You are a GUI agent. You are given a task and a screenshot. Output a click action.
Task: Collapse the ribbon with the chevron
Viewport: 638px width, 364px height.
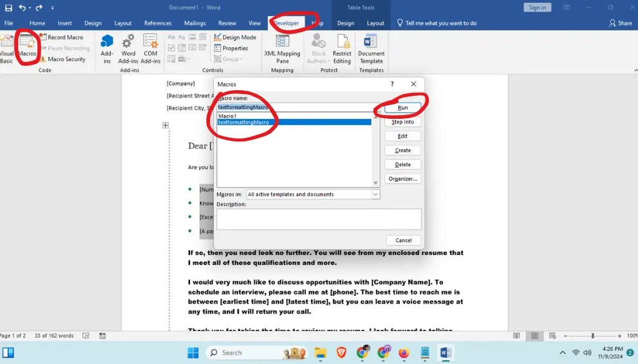coord(635,70)
